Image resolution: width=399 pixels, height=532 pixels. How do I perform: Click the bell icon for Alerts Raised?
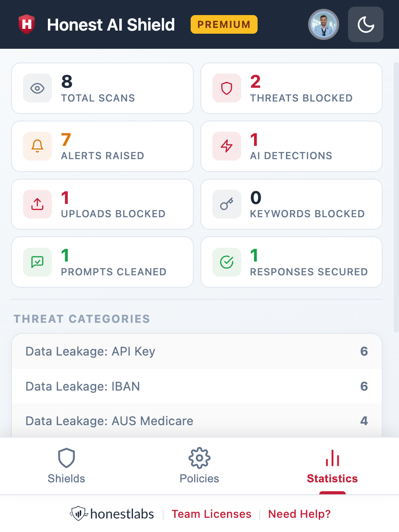click(37, 146)
